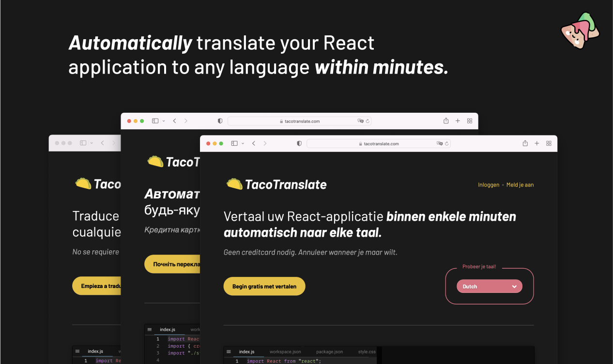The height and width of the screenshot is (364, 613).
Task: Click the Begin gratis met vertalen button
Action: click(x=264, y=287)
